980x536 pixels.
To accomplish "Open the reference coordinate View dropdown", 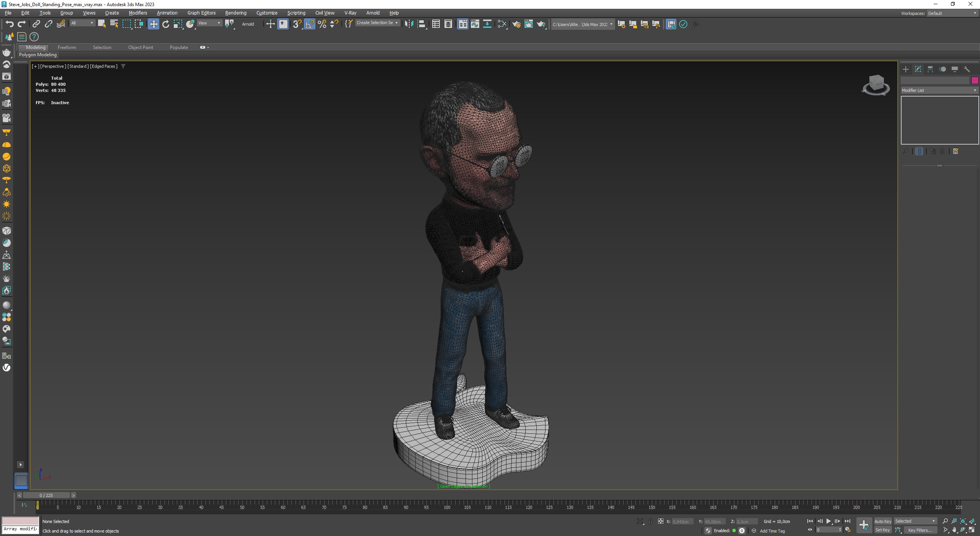I will click(x=209, y=23).
